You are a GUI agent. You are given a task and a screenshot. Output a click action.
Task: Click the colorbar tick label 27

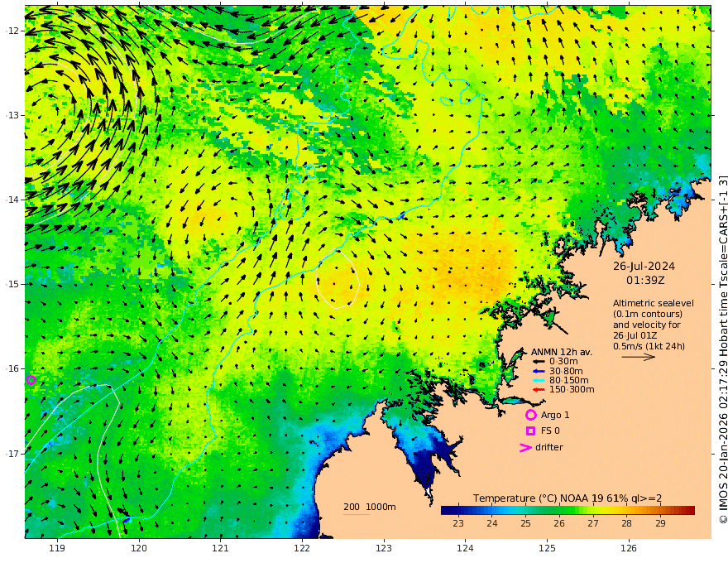click(x=593, y=523)
